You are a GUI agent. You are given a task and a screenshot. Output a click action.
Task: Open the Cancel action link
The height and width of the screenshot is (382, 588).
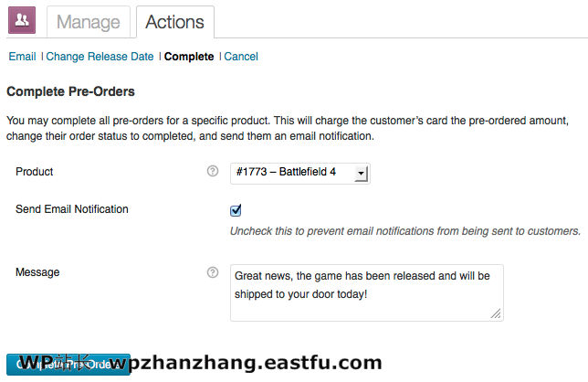coord(241,57)
